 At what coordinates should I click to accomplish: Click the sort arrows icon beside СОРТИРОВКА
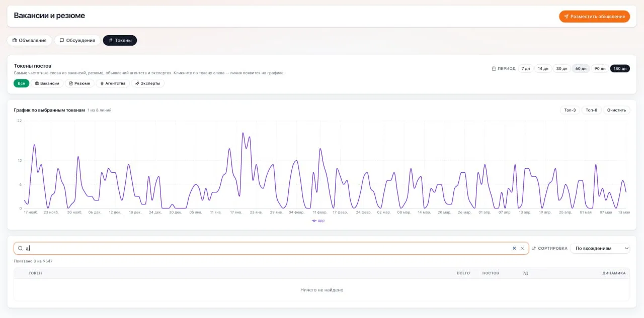click(x=534, y=248)
